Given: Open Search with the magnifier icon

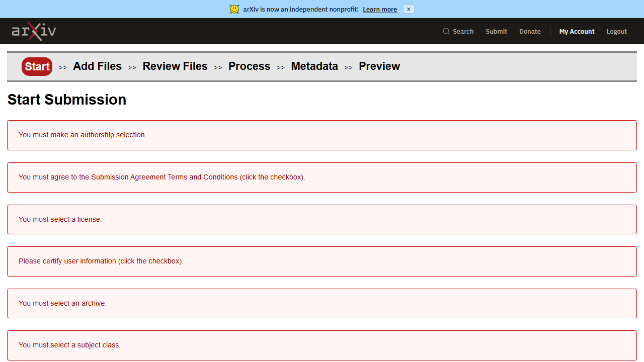Looking at the screenshot, I should [x=458, y=31].
